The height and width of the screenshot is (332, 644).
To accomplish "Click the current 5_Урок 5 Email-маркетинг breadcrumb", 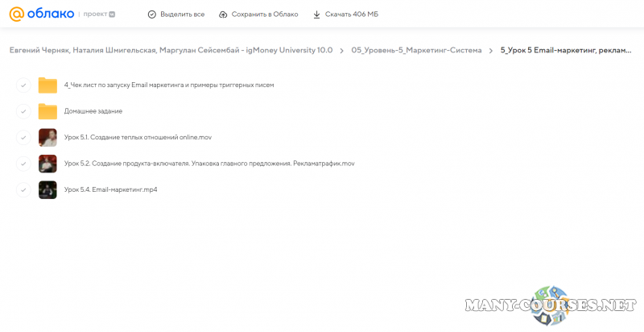I will click(x=566, y=50).
